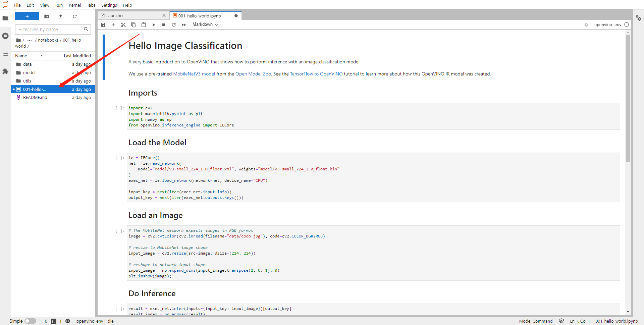Image resolution: width=644 pixels, height=325 pixels.
Task: Open the cell type Markdown dropdown
Action: point(205,24)
